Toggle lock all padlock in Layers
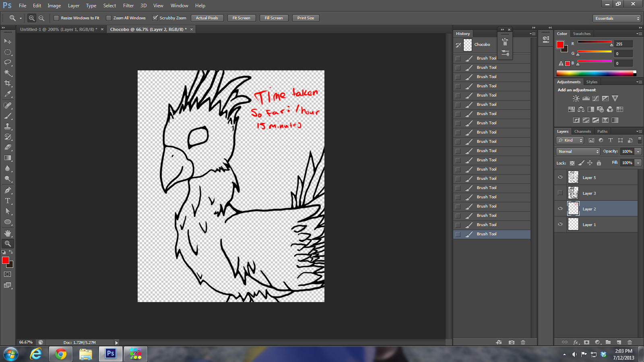The height and width of the screenshot is (362, 644). coord(599,163)
